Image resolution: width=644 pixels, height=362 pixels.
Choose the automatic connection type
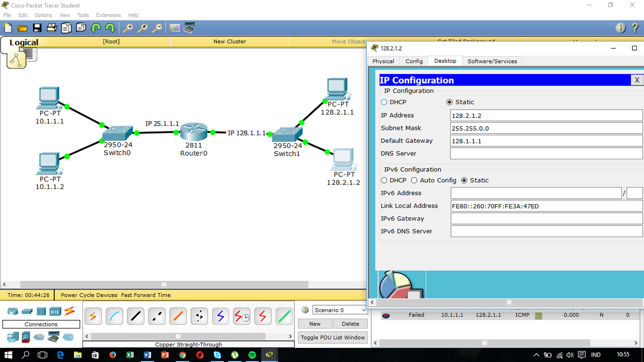[93, 316]
